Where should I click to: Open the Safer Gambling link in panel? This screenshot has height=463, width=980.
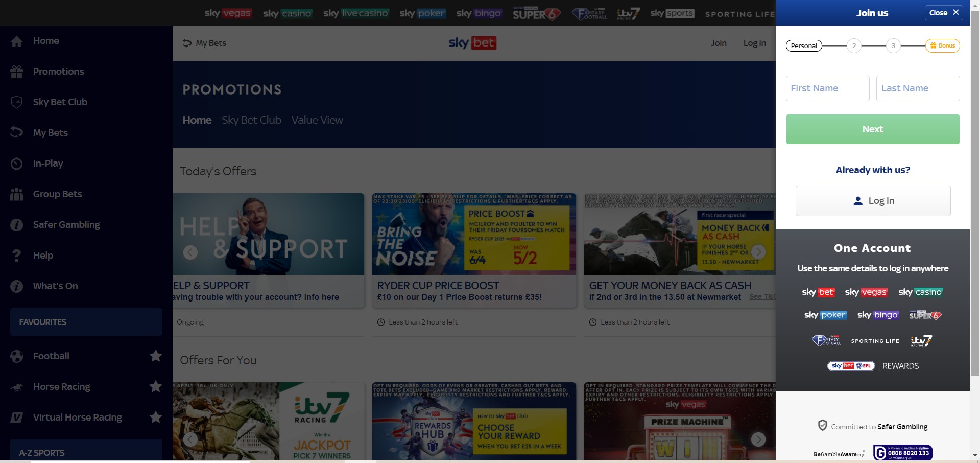tap(902, 427)
